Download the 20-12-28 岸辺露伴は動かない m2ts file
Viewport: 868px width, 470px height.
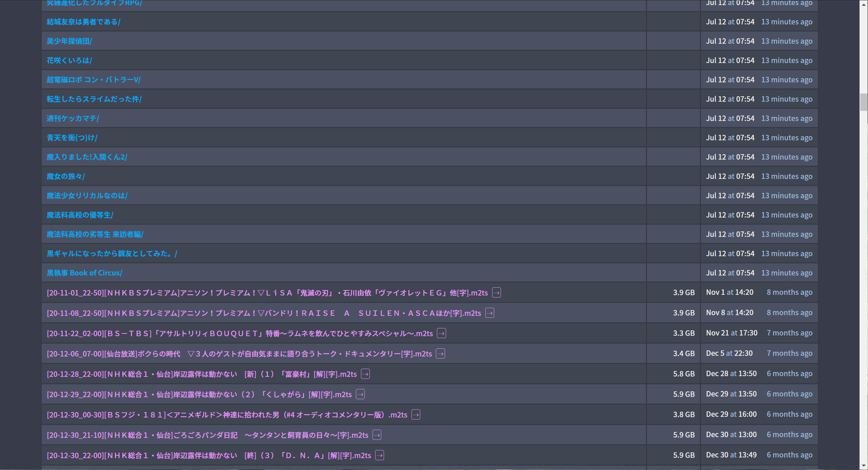click(x=202, y=374)
